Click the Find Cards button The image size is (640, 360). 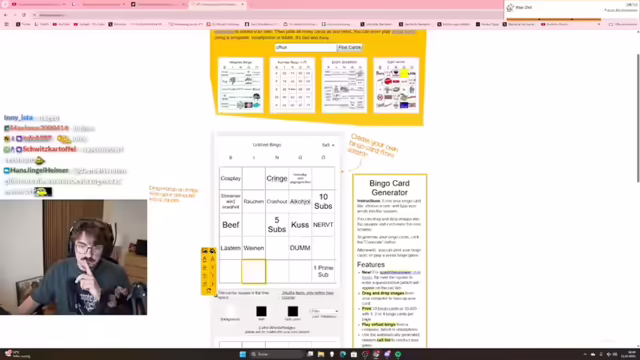point(349,47)
